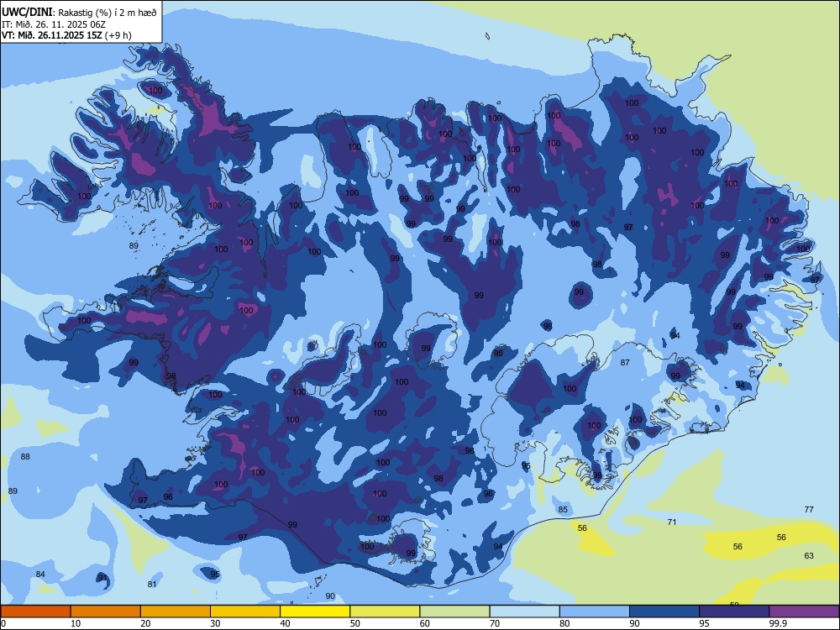Click the map humidity value '77'
840x630 pixels.
[809, 510]
